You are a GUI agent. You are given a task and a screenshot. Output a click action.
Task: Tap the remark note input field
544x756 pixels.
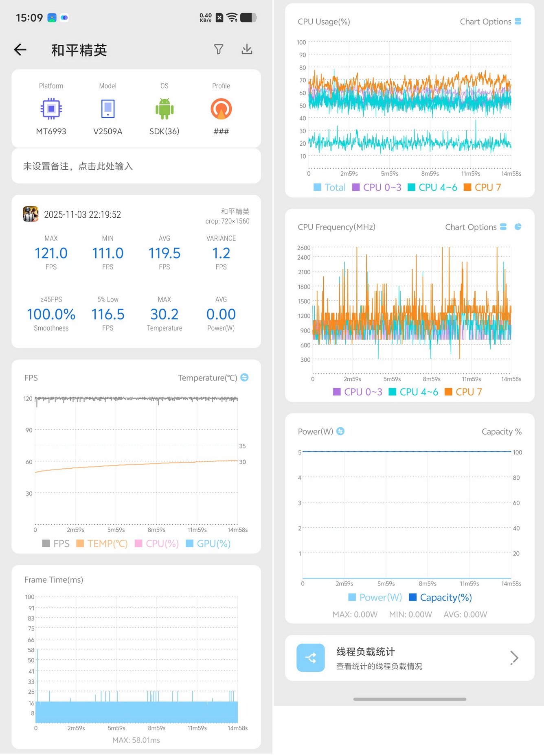(136, 166)
